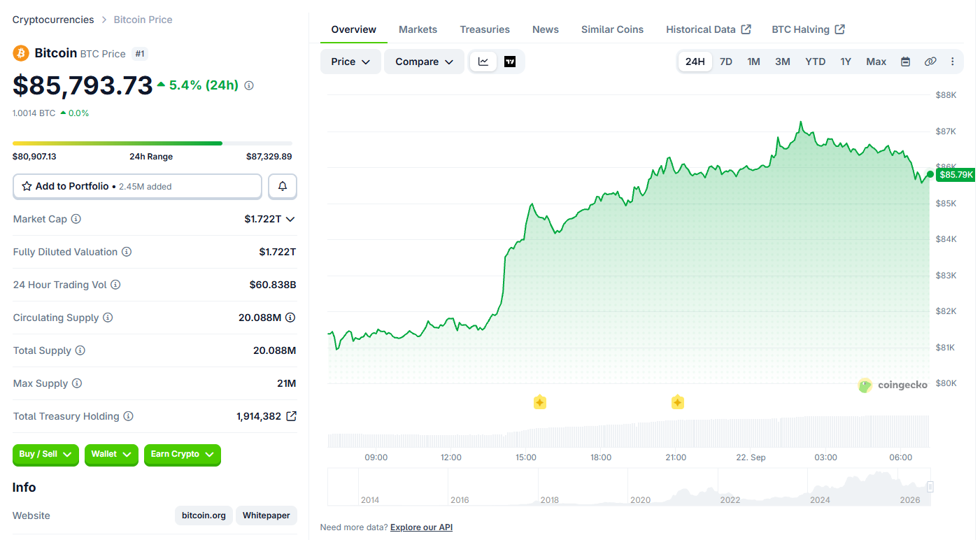The height and width of the screenshot is (540, 980).
Task: Click the $87,329.89 range high value
Action: click(269, 157)
